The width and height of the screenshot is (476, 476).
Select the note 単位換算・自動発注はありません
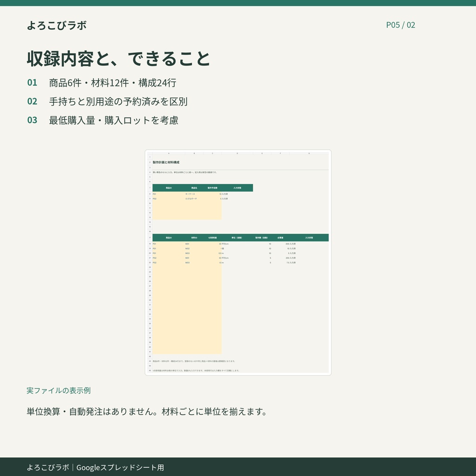(x=92, y=412)
